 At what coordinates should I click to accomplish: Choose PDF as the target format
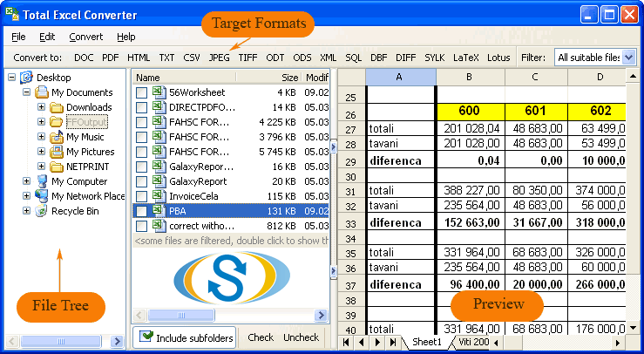click(110, 58)
